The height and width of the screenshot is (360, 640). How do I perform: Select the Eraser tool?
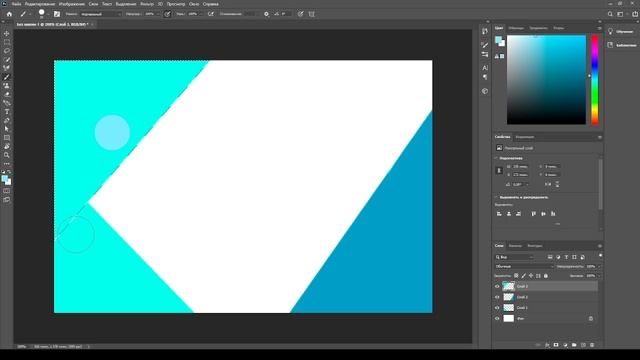[7, 94]
